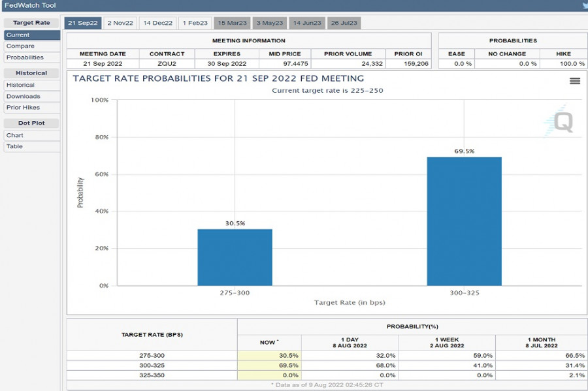The width and height of the screenshot is (588, 391).
Task: Switch to the 2 Nov22 meeting tab
Action: point(120,23)
